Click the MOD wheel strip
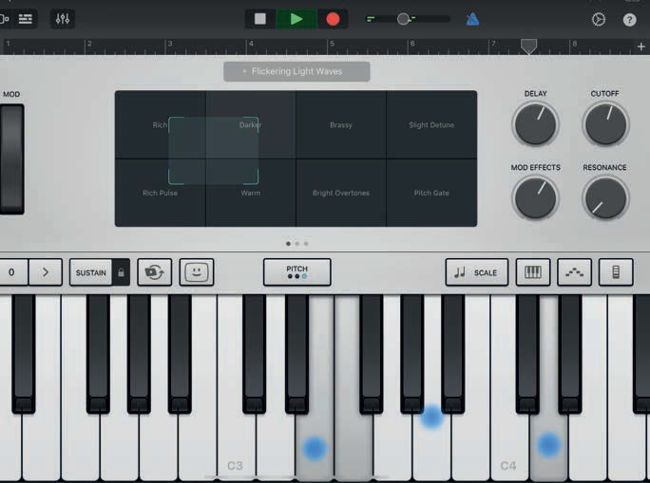The image size is (650, 483). 12,159
